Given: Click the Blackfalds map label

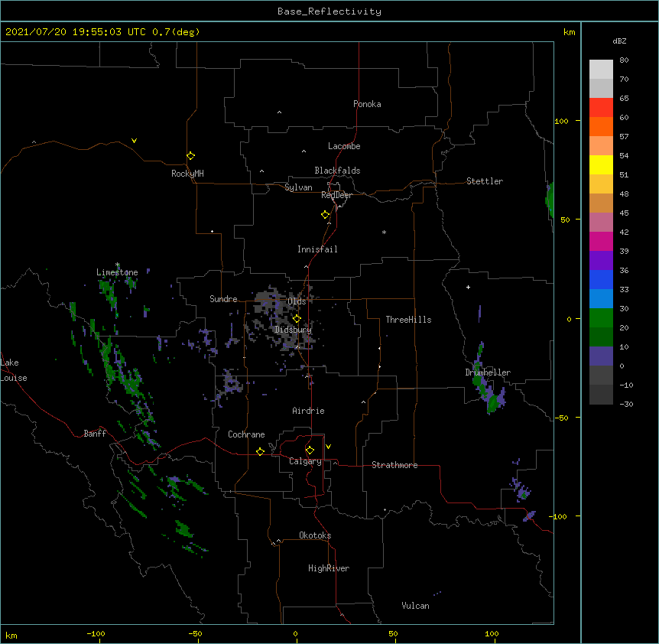Looking at the screenshot, I should (337, 171).
